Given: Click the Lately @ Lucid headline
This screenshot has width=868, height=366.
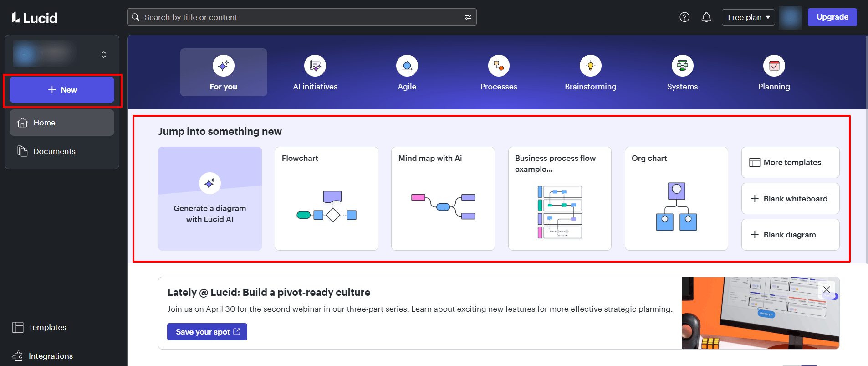Looking at the screenshot, I should [269, 292].
